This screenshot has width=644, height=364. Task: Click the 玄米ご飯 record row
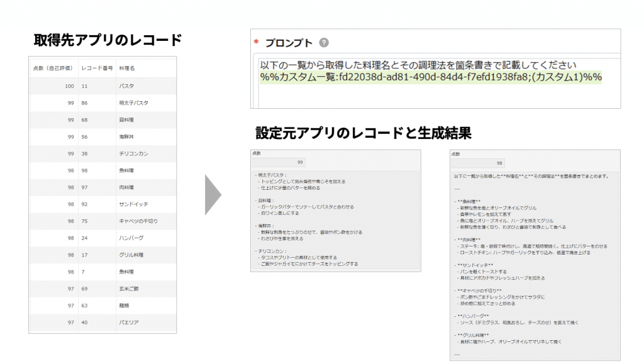click(130, 289)
